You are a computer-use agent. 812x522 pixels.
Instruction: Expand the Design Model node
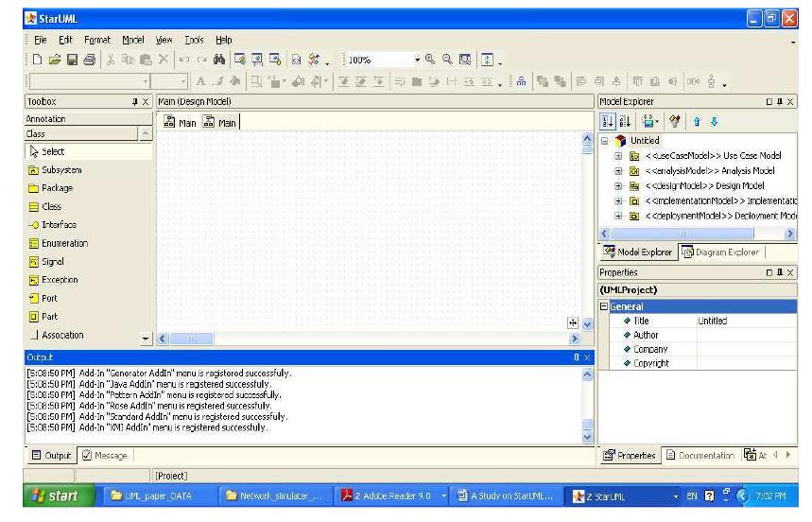click(x=618, y=186)
